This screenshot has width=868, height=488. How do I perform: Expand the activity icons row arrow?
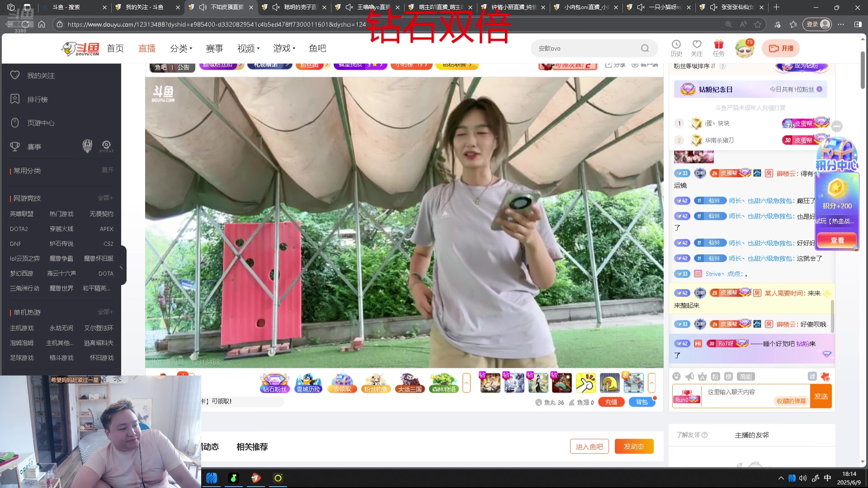pos(467,383)
